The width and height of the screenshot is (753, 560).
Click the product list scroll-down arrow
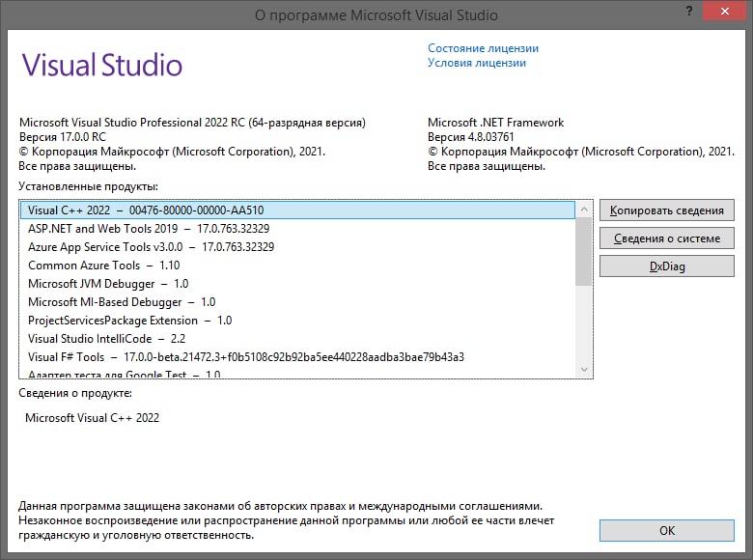pyautogui.click(x=584, y=370)
